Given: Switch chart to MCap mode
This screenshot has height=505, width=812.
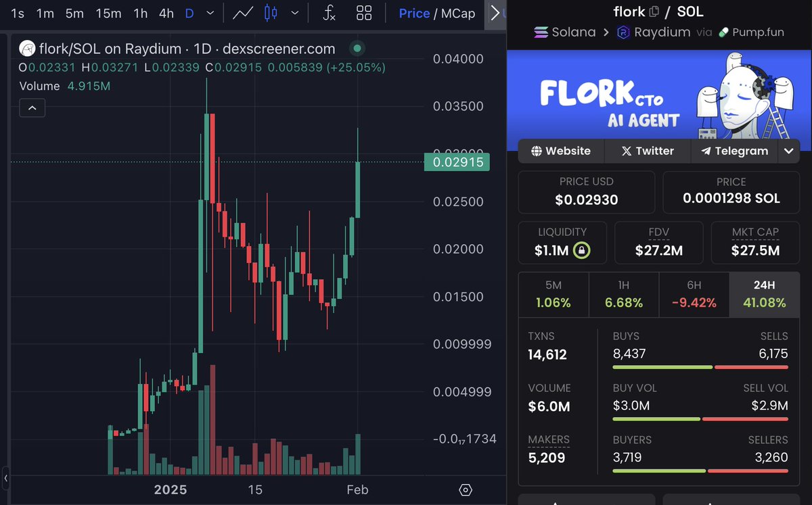Looking at the screenshot, I should click(458, 13).
